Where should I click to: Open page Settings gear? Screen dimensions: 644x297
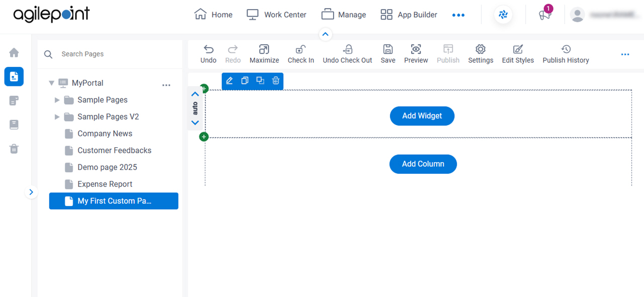coord(480,49)
